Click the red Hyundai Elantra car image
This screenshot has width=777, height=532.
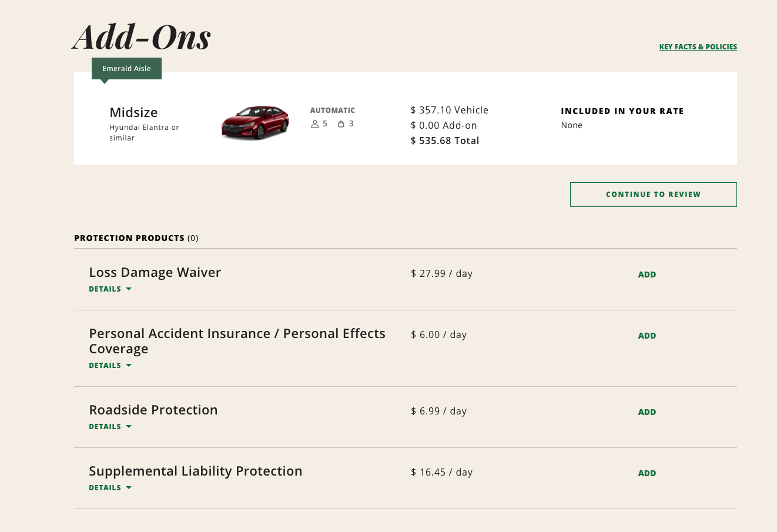click(255, 122)
